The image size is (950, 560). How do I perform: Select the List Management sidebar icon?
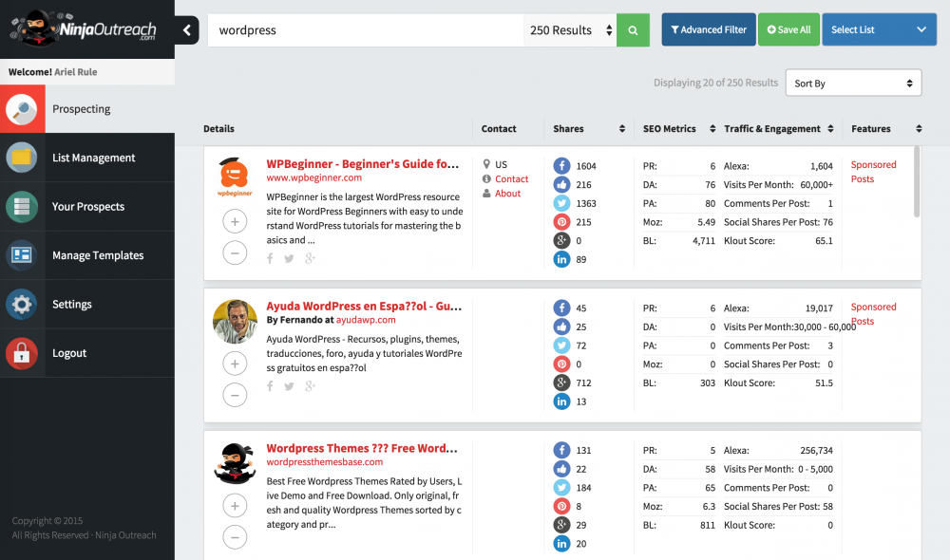[x=24, y=158]
